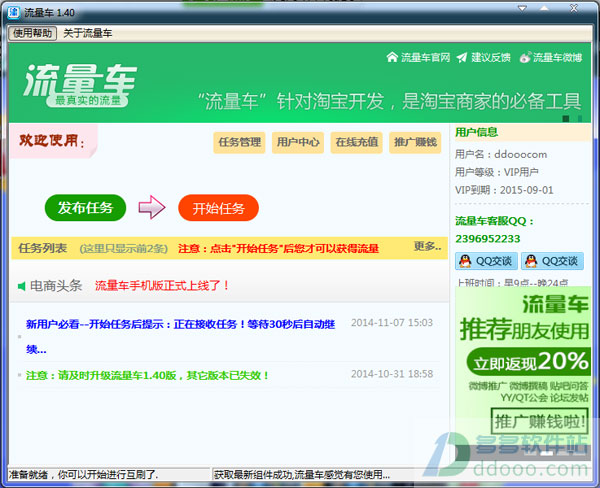Click the 流量车 logo in the banner
The width and height of the screenshot is (600, 488).
pos(80,85)
